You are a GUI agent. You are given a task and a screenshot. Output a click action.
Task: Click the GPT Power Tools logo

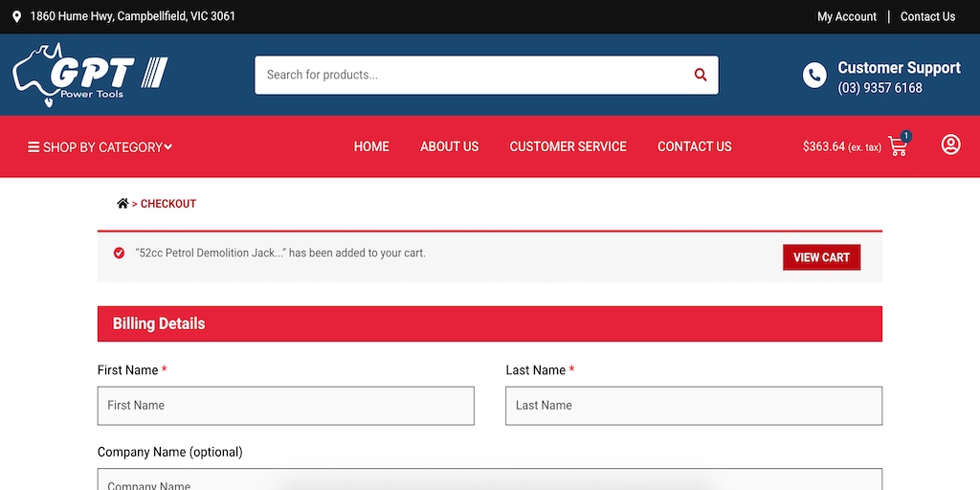point(90,75)
